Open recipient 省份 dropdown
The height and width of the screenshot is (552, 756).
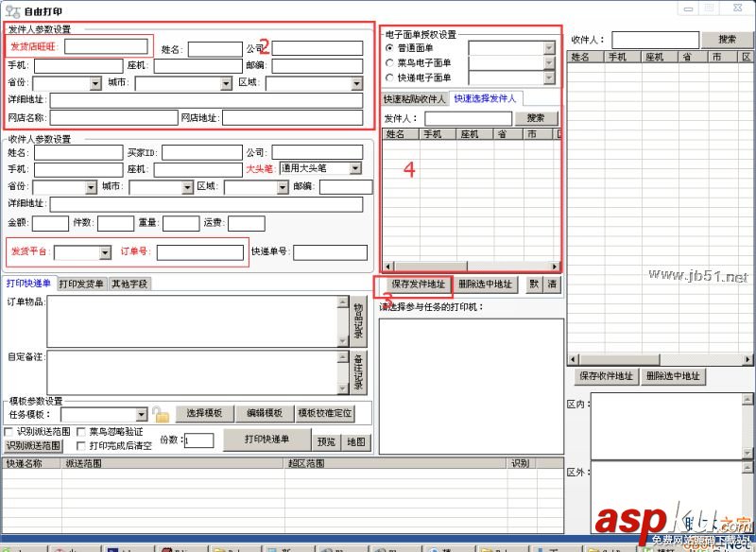point(91,187)
